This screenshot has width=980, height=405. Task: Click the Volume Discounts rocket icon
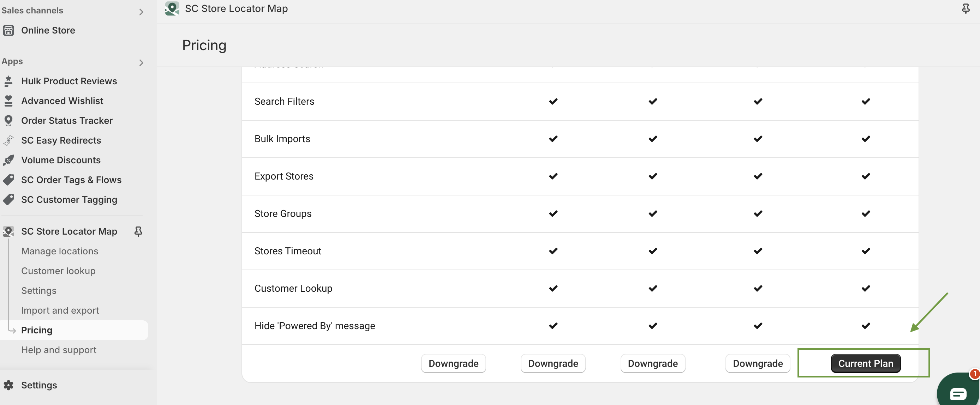(8, 160)
